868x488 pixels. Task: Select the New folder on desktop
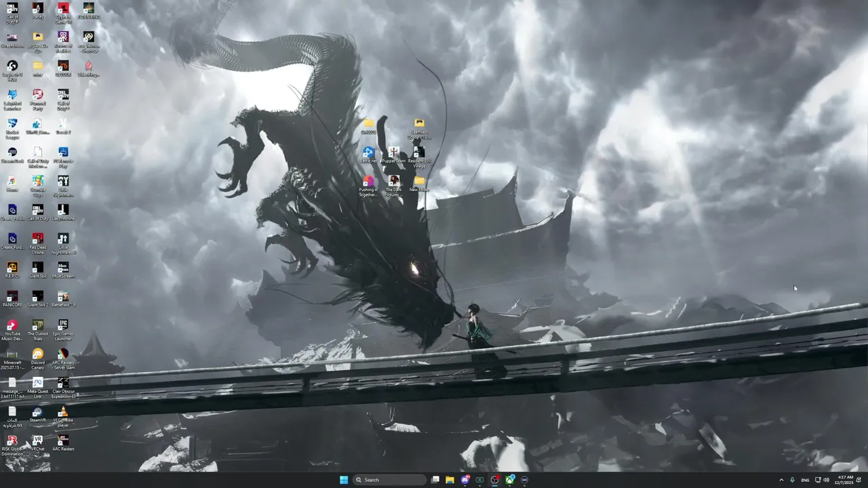click(x=419, y=184)
